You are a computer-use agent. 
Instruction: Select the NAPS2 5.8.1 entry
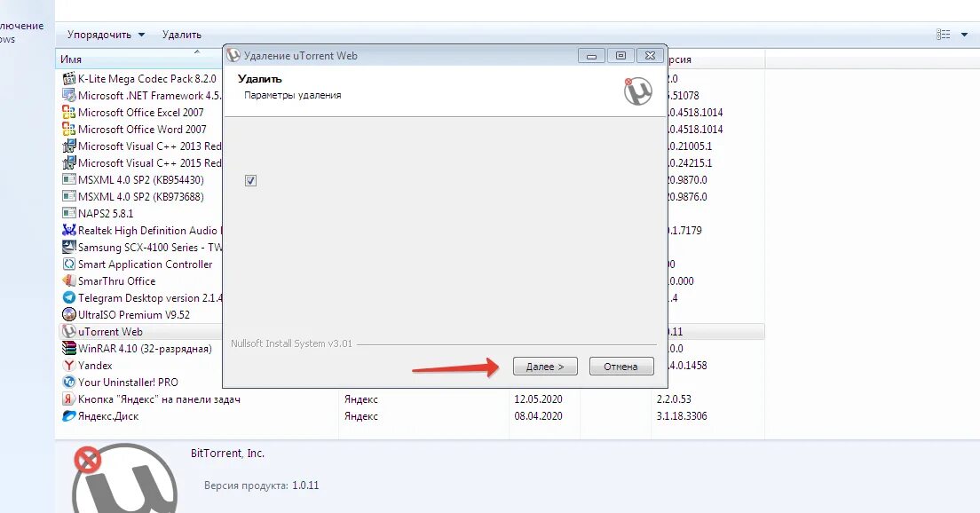[x=106, y=214]
